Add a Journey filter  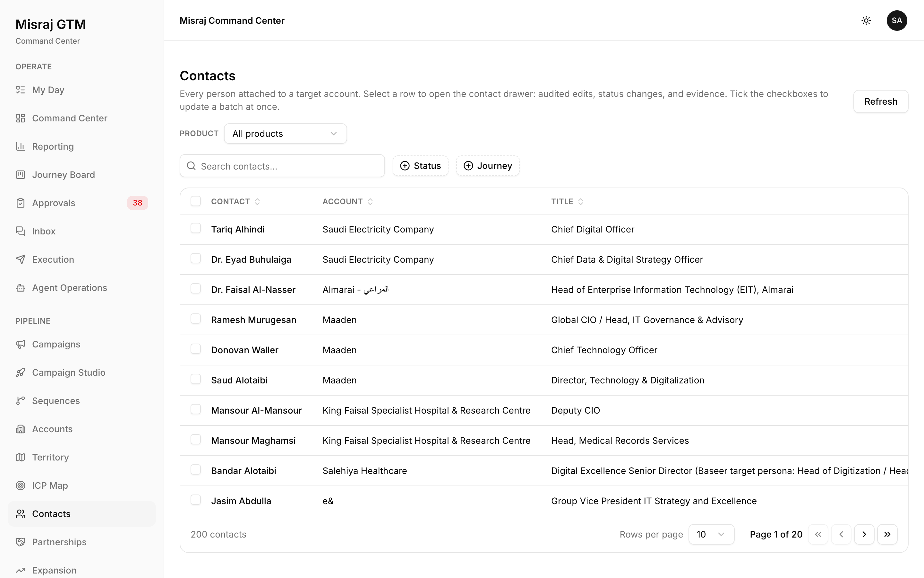[x=488, y=166]
